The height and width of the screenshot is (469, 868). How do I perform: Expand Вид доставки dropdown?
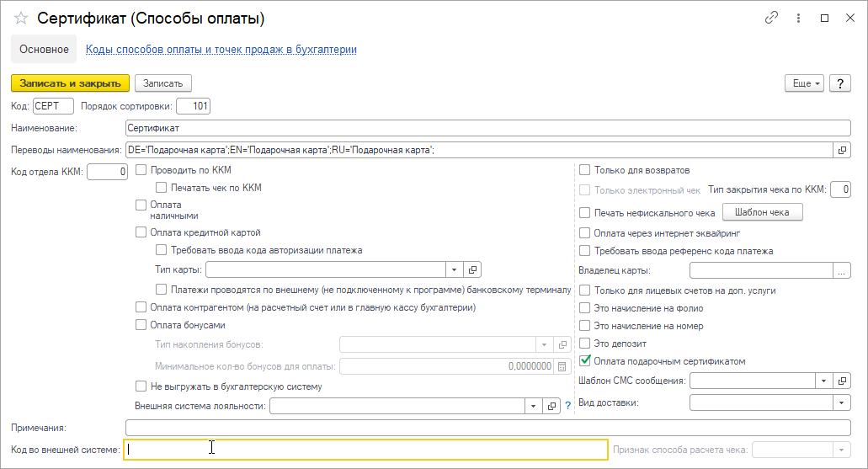coord(841,402)
